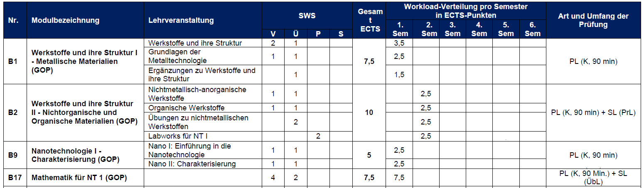
Task: Click the Modulbezeichnung column header
Action: tap(65, 20)
